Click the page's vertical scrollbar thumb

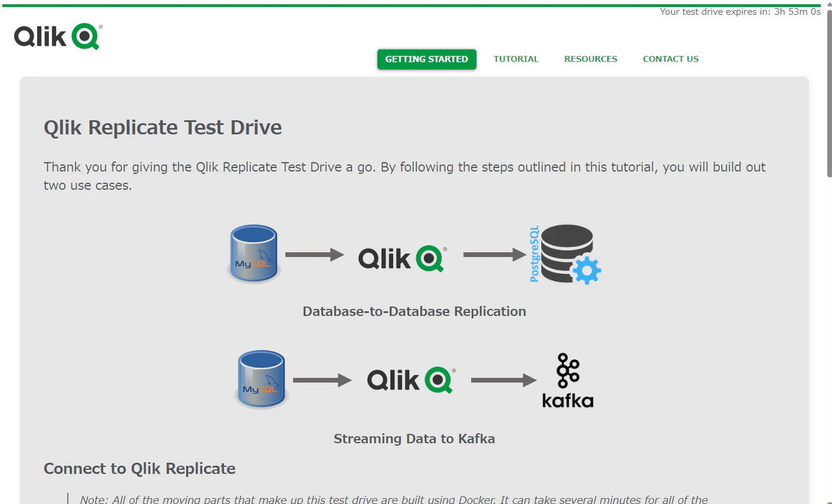[829, 93]
